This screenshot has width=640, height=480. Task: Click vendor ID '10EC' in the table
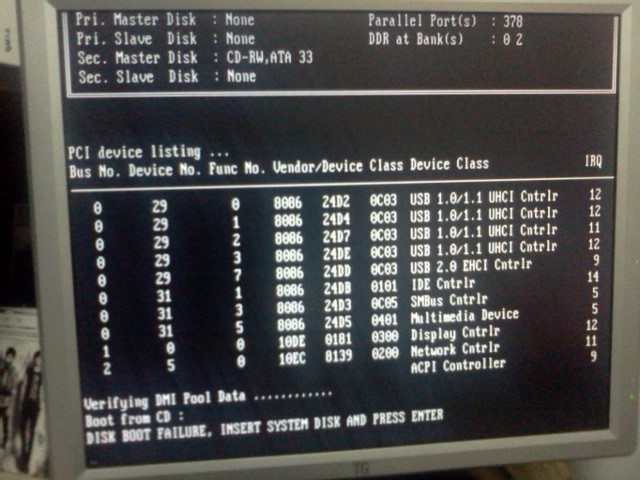pos(292,359)
